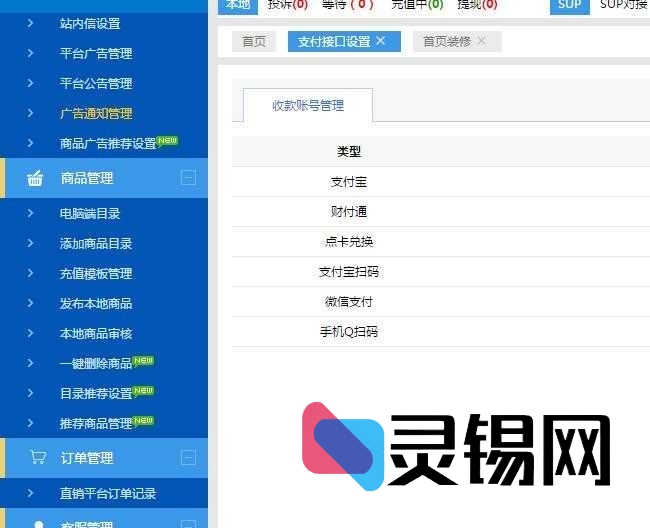The width and height of the screenshot is (650, 528).
Task: Click NEW badge beside 一键删除商品
Action: pyautogui.click(x=143, y=361)
